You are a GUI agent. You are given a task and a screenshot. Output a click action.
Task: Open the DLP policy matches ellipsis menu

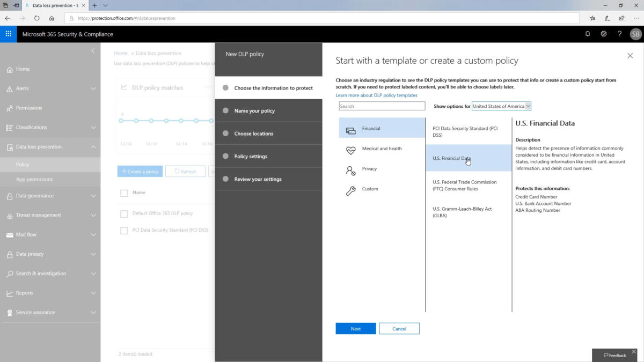208,87
